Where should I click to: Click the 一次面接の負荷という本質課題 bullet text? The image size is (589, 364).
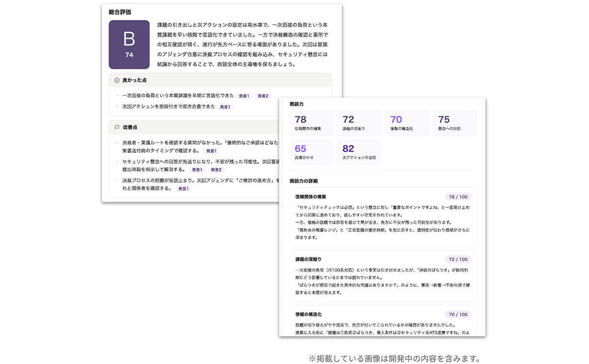coord(178,96)
